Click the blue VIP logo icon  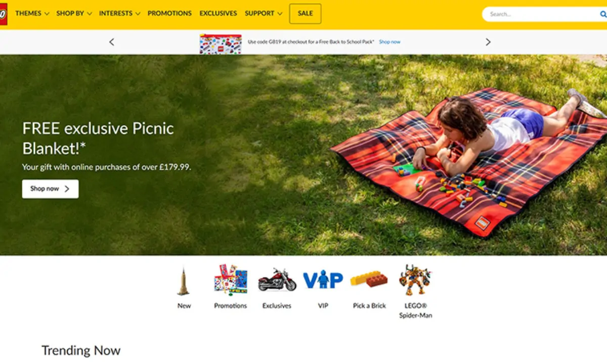tap(323, 279)
